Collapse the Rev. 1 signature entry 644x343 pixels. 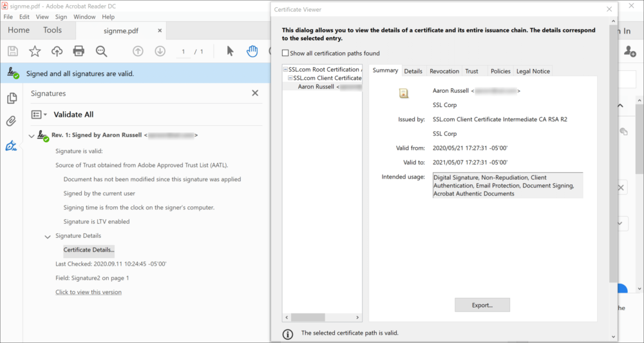coord(32,136)
